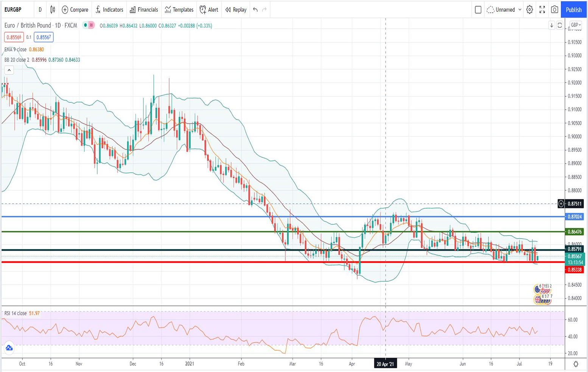Open the price scale gear at bottom right
Viewport: 588px width, 372px height.
576,364
